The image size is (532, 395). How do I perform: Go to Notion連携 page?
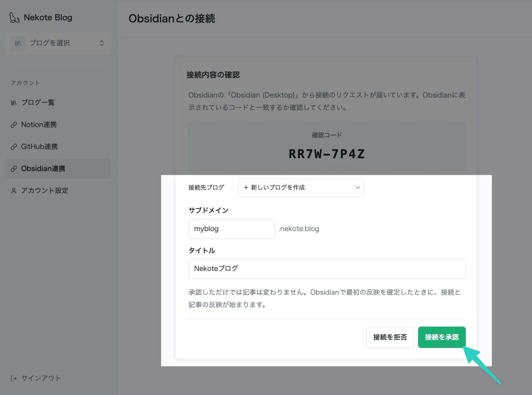pyautogui.click(x=58, y=125)
